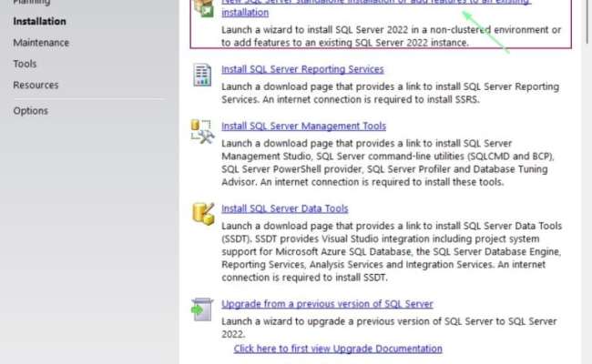Viewport: 592px width, 364px height.
Task: Click the 'connection is required to install SSDT' text
Action: click(304, 278)
